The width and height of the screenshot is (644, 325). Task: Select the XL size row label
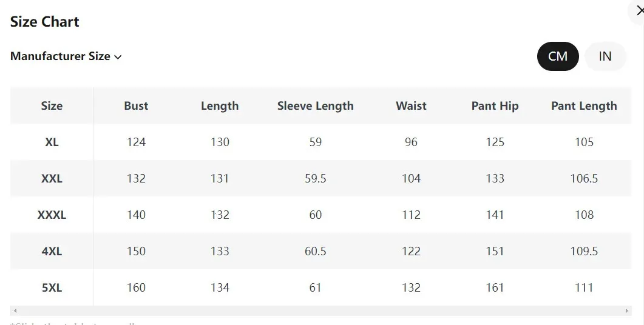pos(52,142)
